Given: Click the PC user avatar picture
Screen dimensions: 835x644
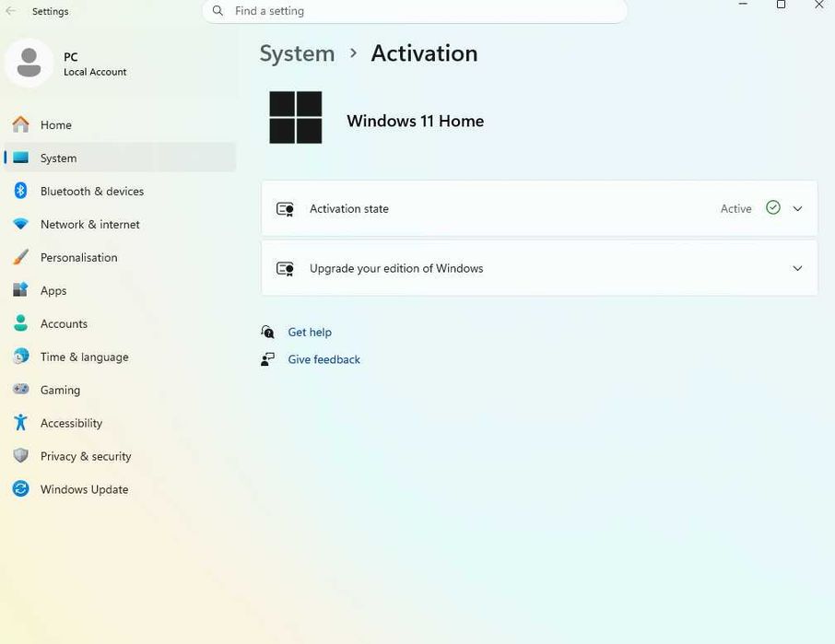Looking at the screenshot, I should pyautogui.click(x=29, y=63).
